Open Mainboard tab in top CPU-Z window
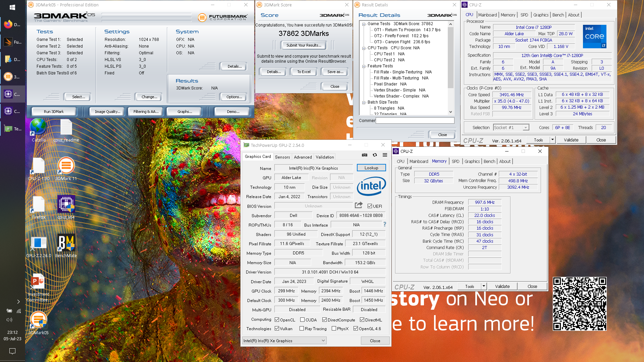Screen dimensions: 644x362 point(487,15)
